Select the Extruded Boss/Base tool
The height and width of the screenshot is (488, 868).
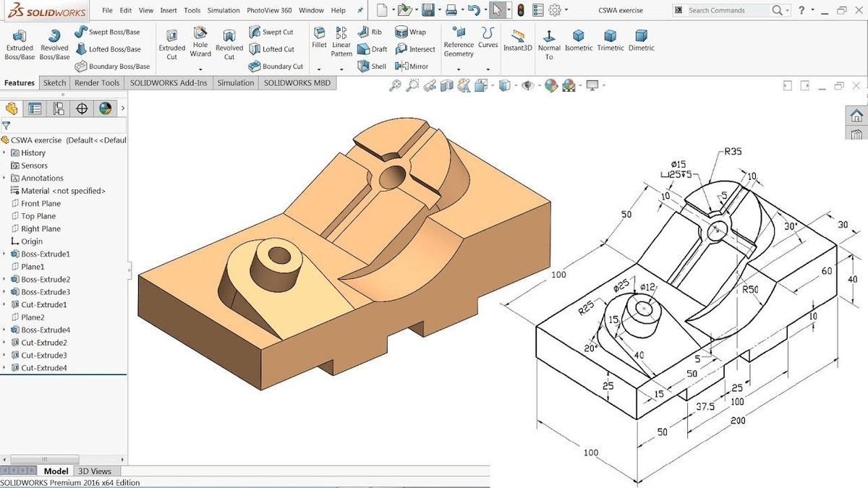[20, 44]
